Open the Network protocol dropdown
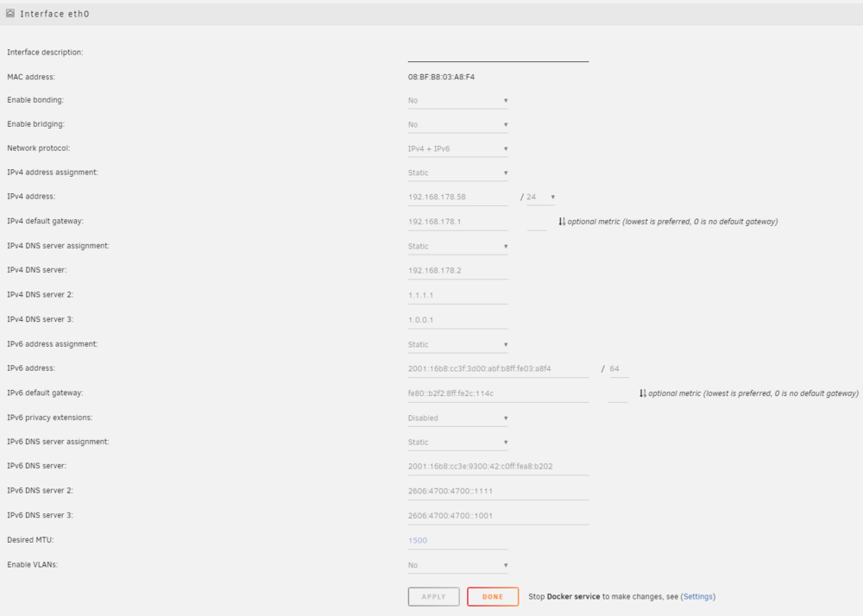Image resolution: width=863 pixels, height=616 pixels. pos(458,149)
